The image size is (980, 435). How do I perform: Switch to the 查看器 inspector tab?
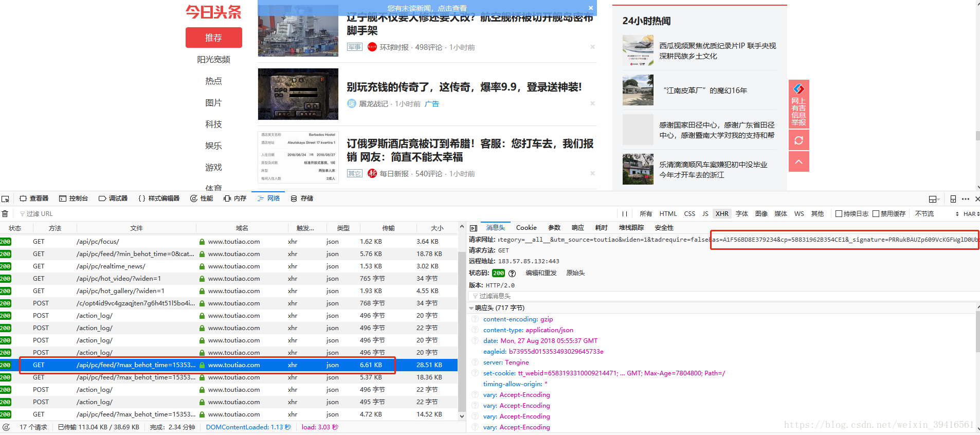click(x=34, y=198)
